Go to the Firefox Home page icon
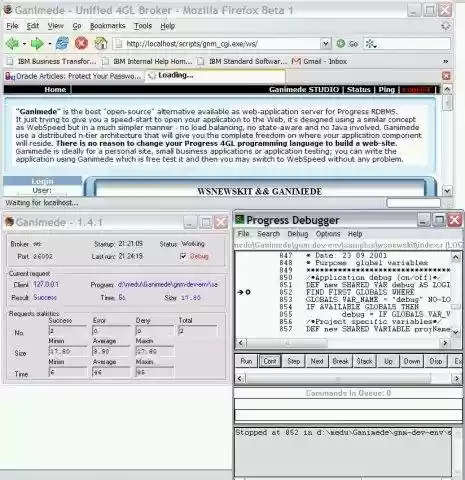 click(x=100, y=43)
